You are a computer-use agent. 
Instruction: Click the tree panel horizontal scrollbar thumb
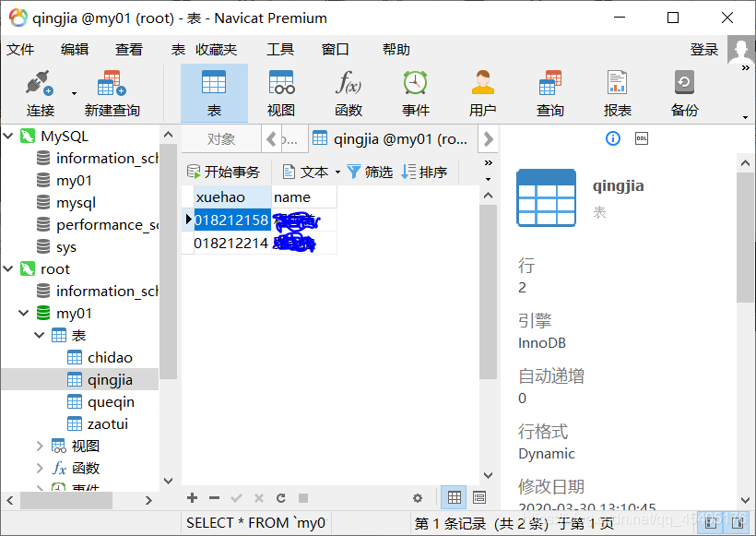(x=66, y=500)
